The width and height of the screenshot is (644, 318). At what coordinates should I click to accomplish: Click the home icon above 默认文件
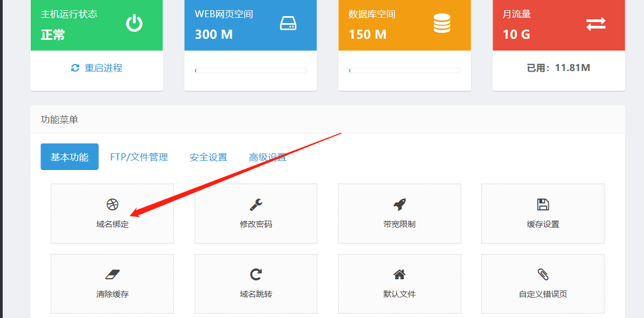coord(400,274)
